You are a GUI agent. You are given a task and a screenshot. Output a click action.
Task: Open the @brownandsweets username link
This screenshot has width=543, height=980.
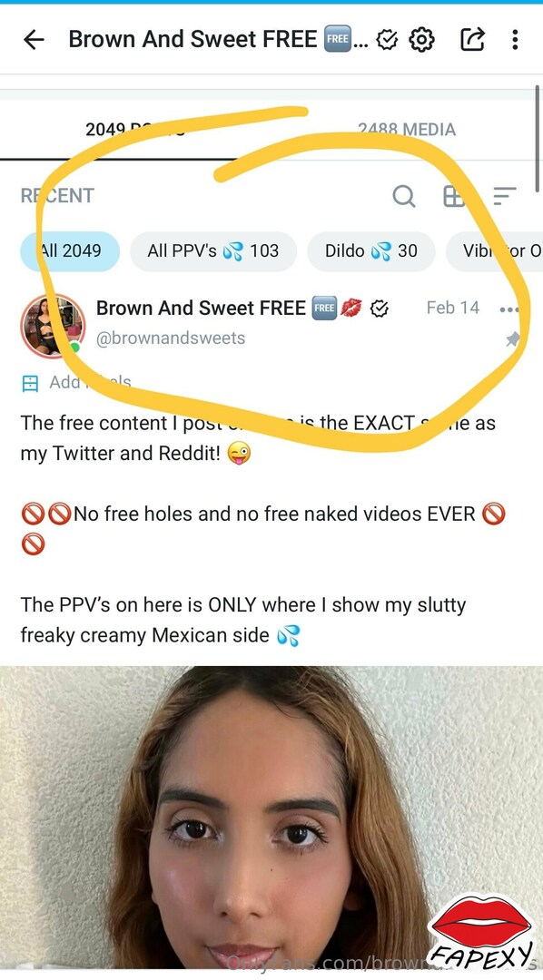point(170,338)
